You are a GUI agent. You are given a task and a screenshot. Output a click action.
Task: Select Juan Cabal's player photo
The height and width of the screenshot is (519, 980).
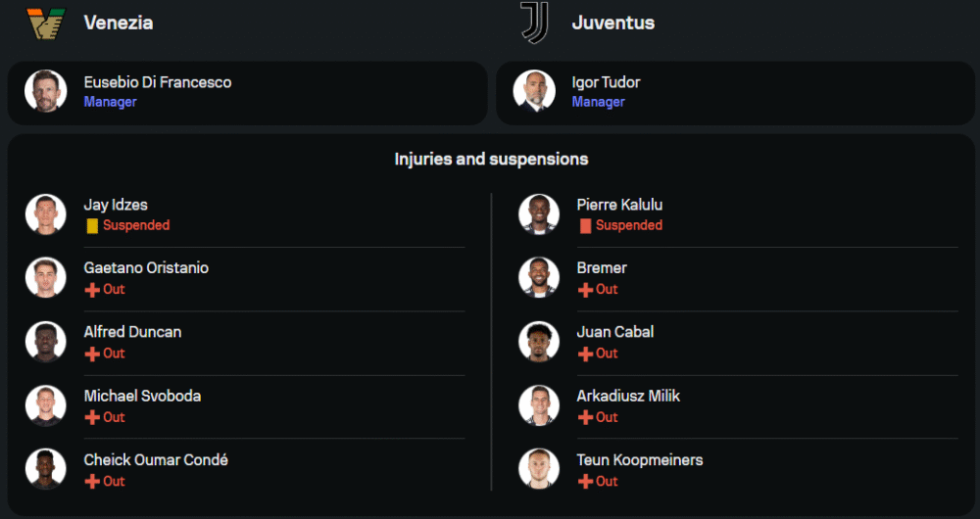click(539, 342)
